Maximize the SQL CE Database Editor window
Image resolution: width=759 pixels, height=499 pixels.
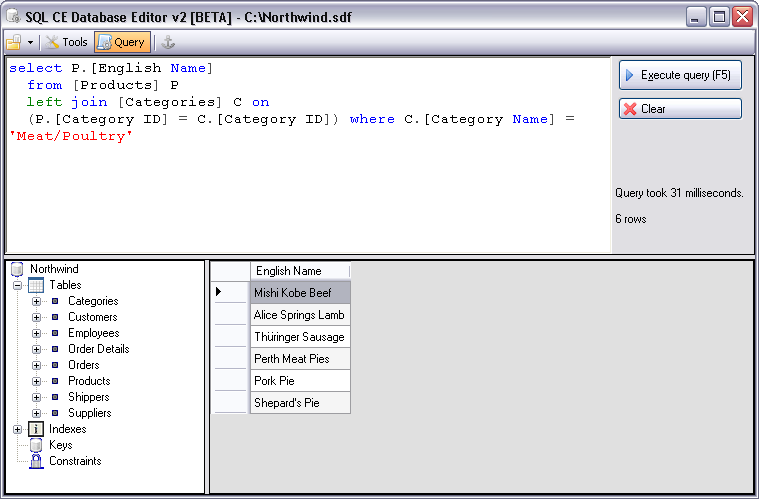click(719, 17)
